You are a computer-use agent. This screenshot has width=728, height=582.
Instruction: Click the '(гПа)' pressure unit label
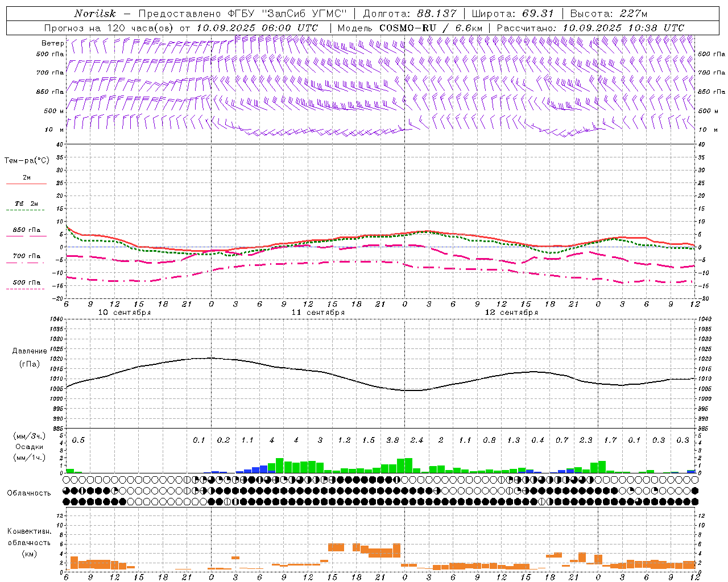30,364
